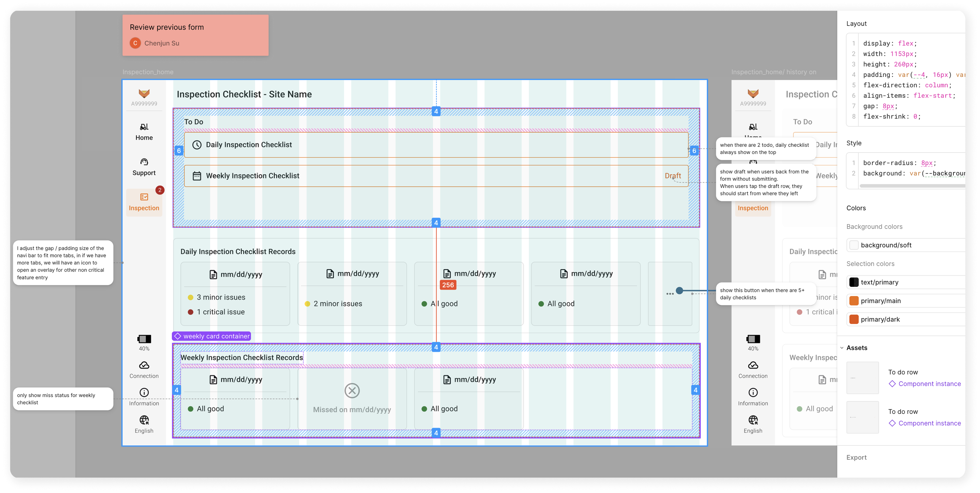The height and width of the screenshot is (493, 980).
Task: Click the Home forklift icon in sidebar
Action: [144, 127]
